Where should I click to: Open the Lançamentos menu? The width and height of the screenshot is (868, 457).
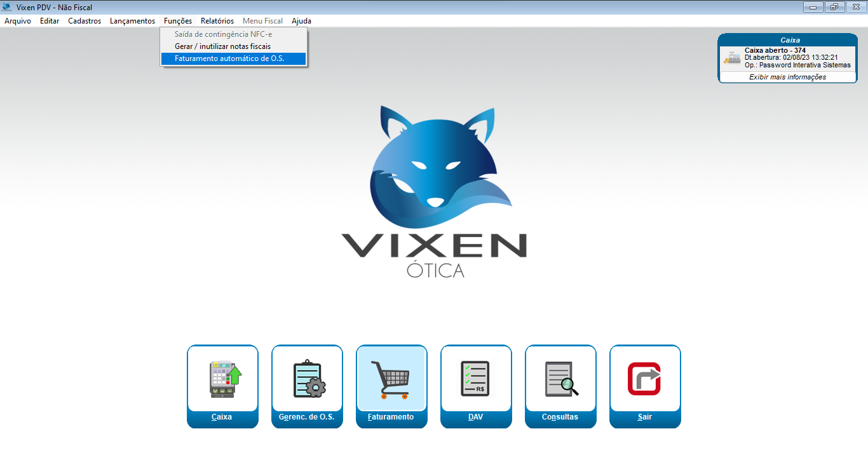(x=132, y=21)
